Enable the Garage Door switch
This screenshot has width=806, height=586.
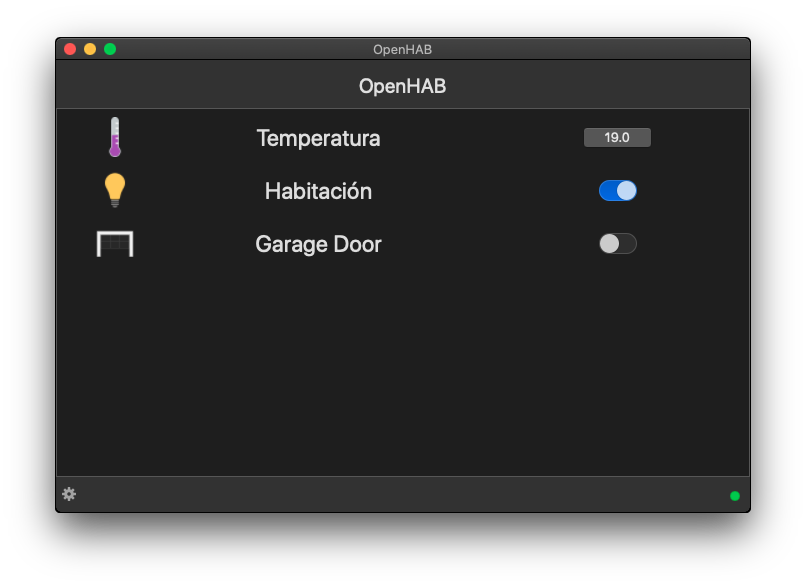(618, 243)
